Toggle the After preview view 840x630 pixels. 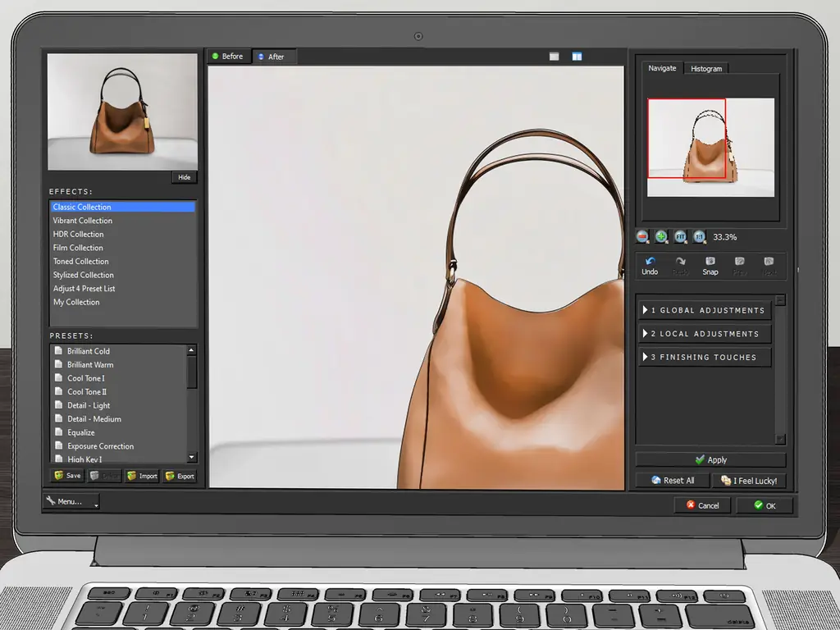(272, 57)
